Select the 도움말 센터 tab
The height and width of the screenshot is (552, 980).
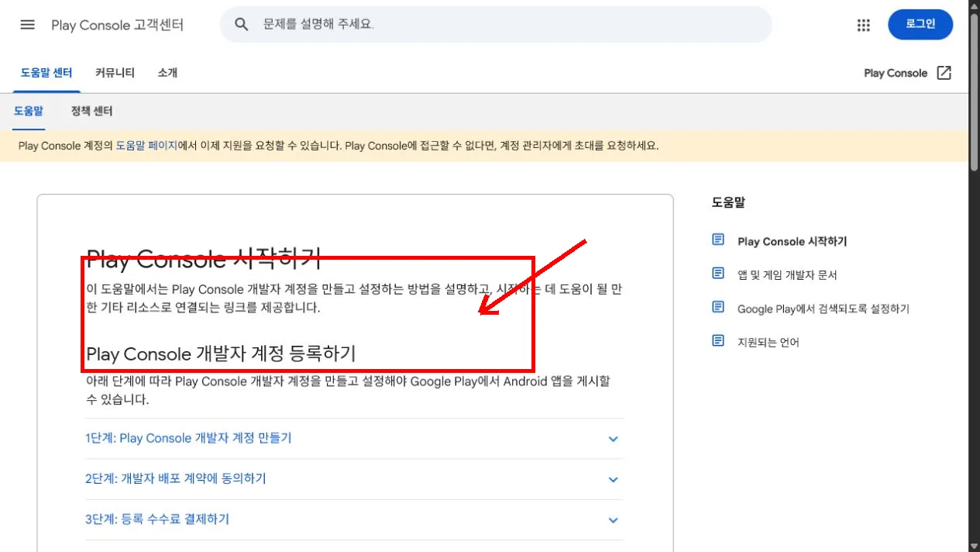click(x=46, y=72)
